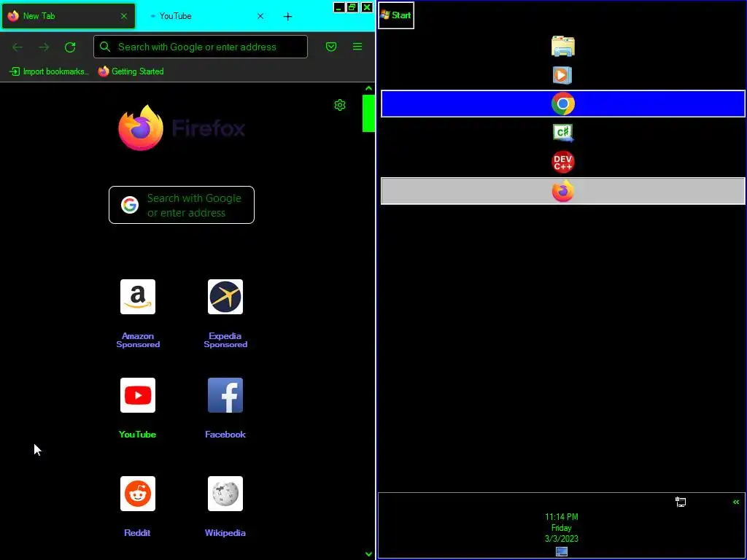Click Import bookmarks in bookmarks toolbar
The image size is (747, 560).
point(49,71)
